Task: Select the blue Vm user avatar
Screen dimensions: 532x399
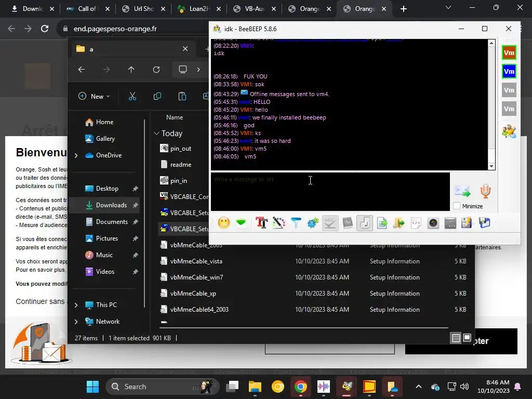Action: (509, 71)
